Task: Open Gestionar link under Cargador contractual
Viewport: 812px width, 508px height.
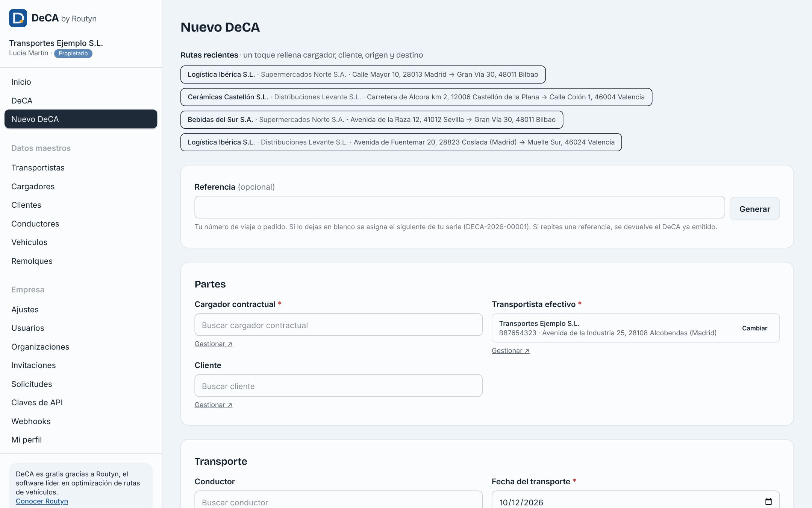Action: click(213, 344)
